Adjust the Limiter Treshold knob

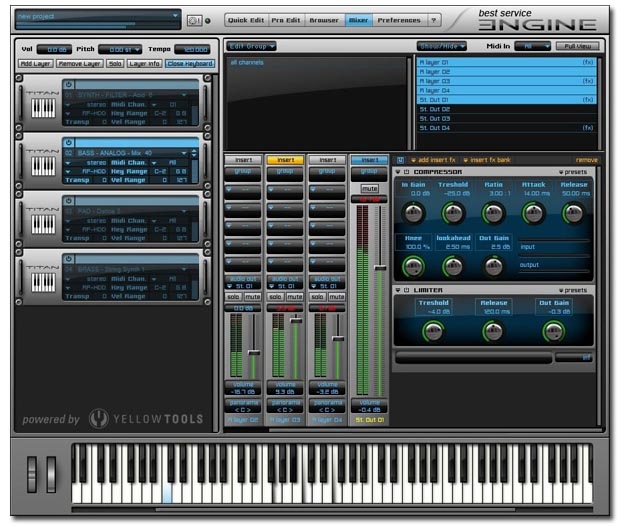click(433, 331)
